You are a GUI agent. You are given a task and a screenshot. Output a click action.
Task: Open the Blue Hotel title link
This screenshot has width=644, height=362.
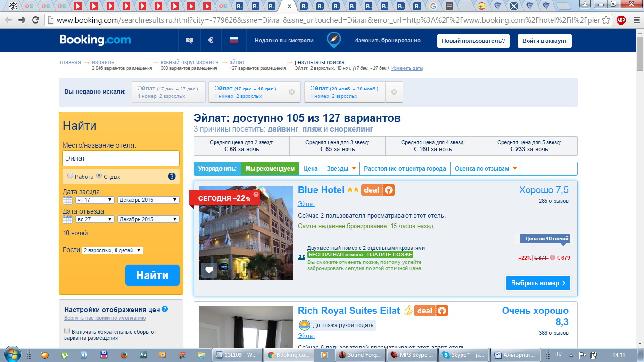tap(321, 190)
